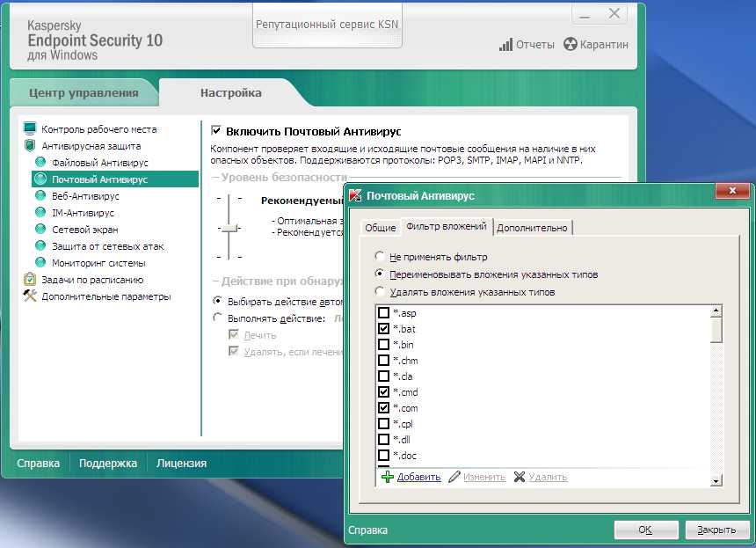Switch to Настройка tab
This screenshot has height=548, width=756.
pyautogui.click(x=231, y=92)
